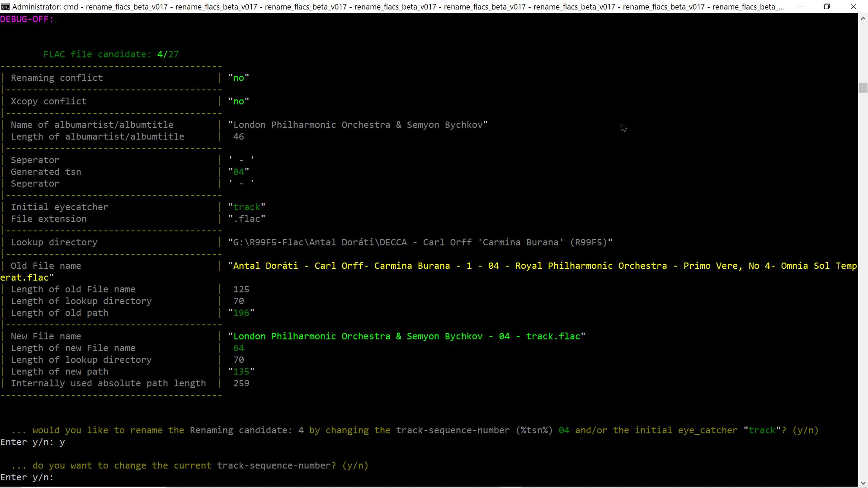Click the Xcopy conflict "no" value

pos(239,101)
